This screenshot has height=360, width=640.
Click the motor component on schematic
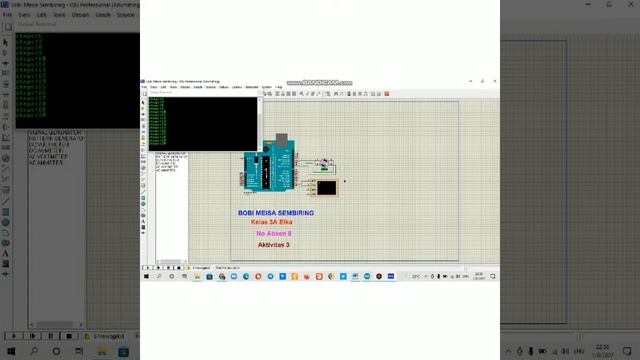(x=324, y=164)
